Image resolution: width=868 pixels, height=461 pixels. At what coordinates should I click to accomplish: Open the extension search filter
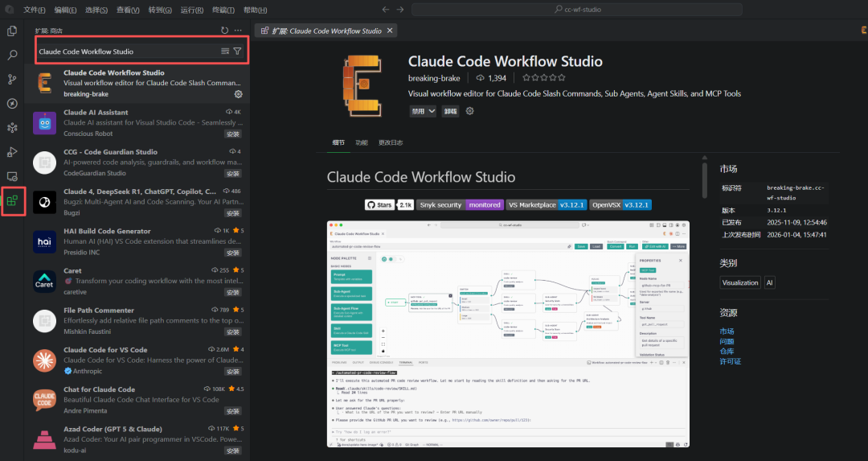[237, 51]
